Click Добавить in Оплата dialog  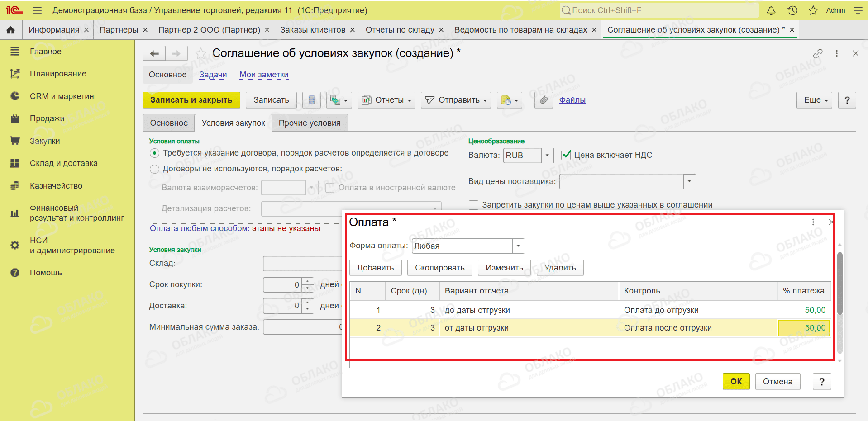click(x=376, y=268)
